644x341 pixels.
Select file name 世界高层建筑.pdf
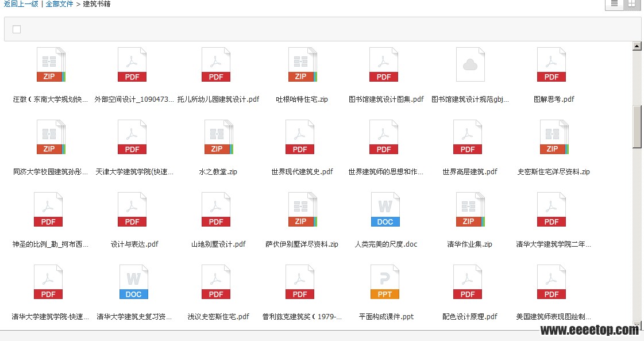tap(469, 172)
